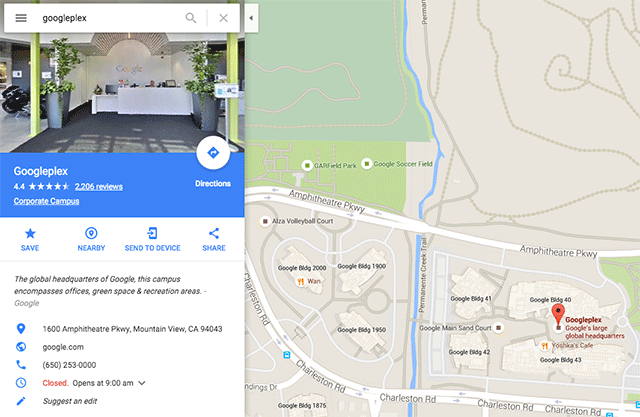Select Suggest an edit
This screenshot has height=417, width=640.
point(70,401)
